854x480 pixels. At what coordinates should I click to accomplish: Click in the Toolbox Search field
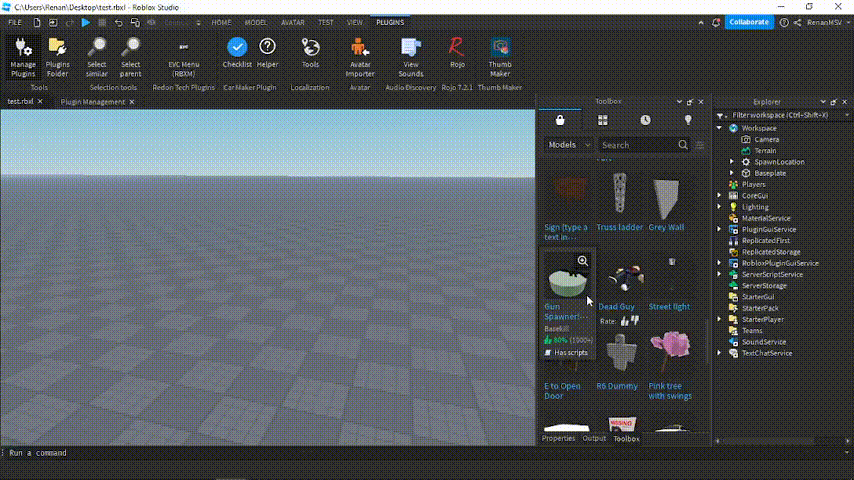coord(637,145)
